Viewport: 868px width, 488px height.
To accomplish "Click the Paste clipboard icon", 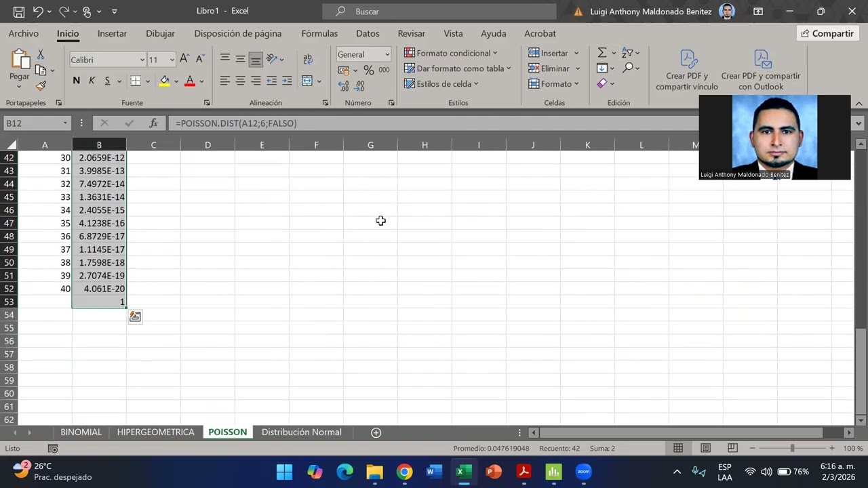I will (x=20, y=60).
